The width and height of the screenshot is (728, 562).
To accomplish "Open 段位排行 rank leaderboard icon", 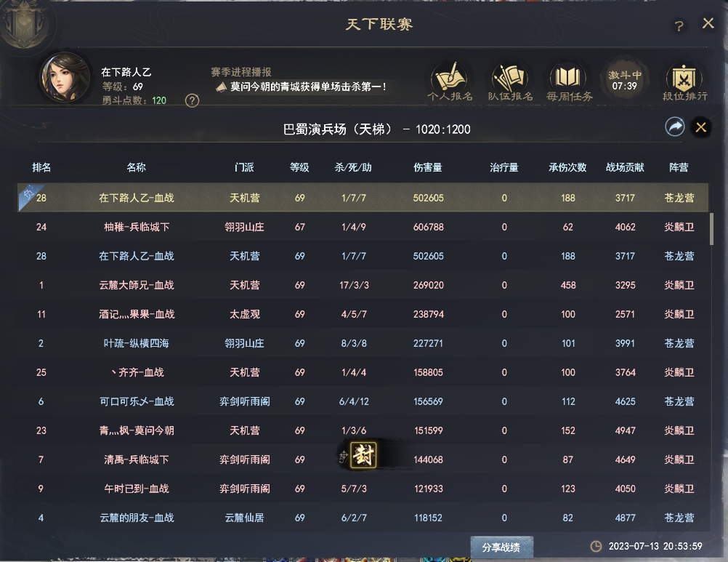I will pos(684,79).
